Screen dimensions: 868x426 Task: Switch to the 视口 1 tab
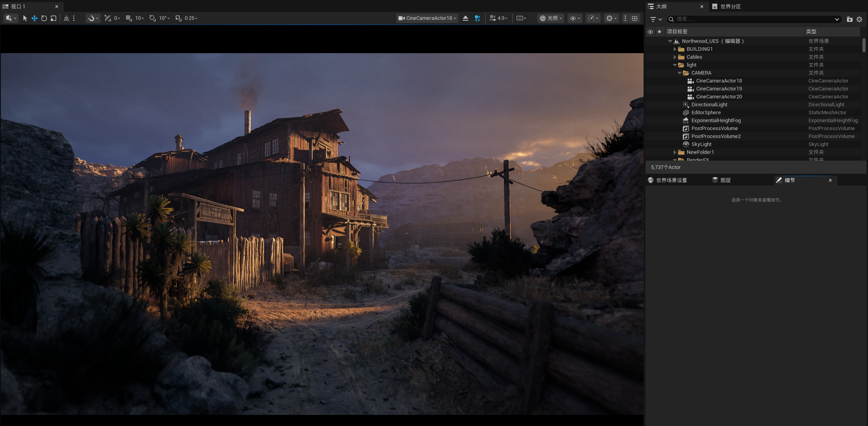point(31,6)
